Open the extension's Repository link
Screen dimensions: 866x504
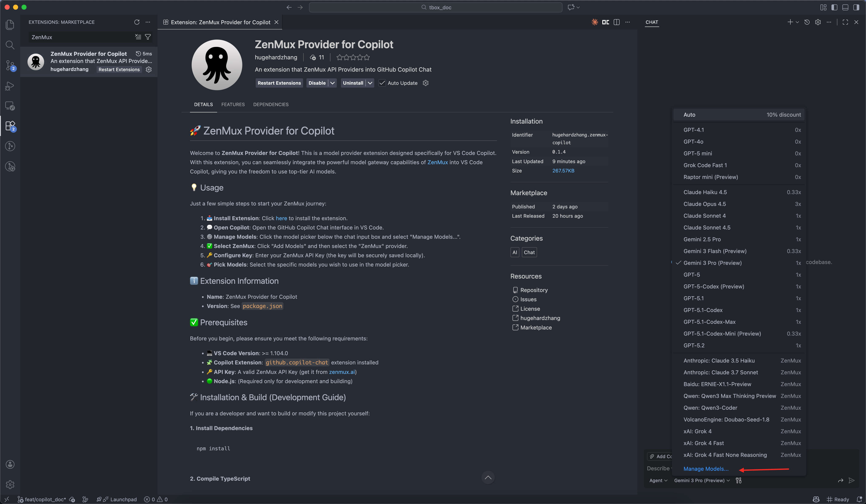pos(534,290)
